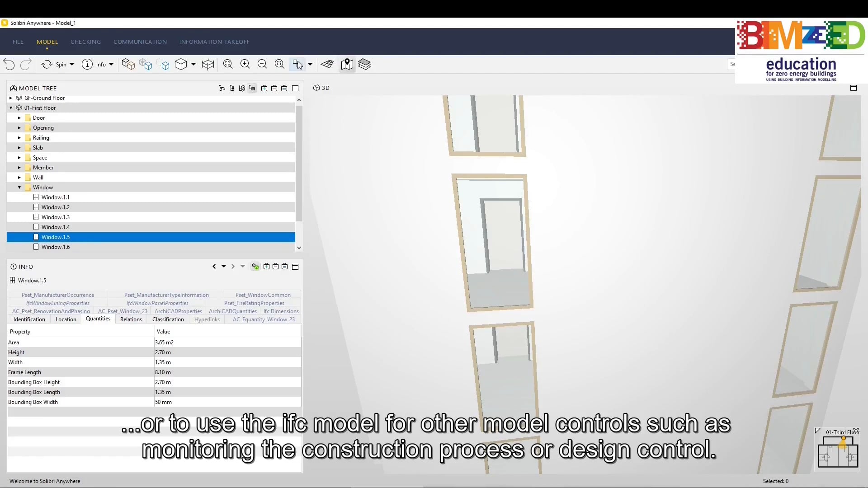Screen dimensions: 868x488
Task: Click the first hierarchy icon in Model Tree header
Action: coord(222,88)
